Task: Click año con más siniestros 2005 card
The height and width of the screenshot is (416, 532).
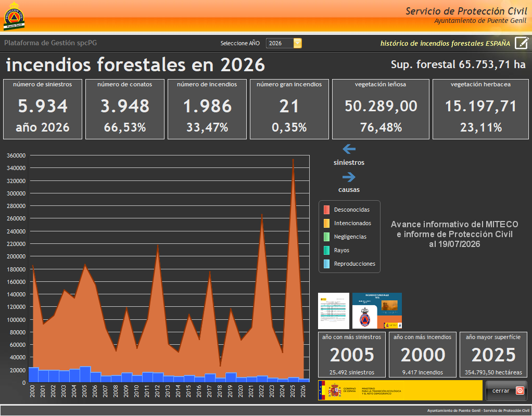Action: tap(352, 355)
